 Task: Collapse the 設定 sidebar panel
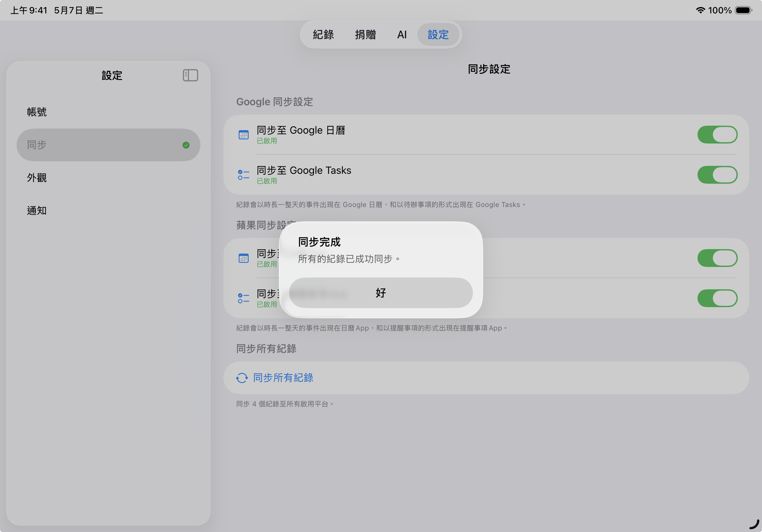[x=191, y=75]
